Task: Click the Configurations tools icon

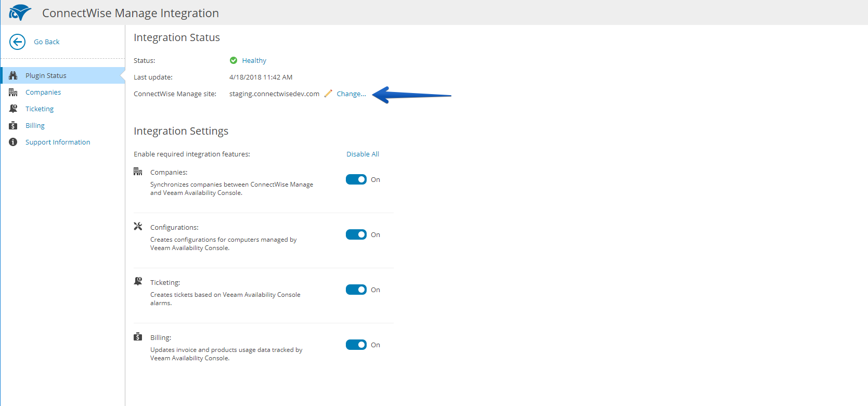Action: (138, 226)
